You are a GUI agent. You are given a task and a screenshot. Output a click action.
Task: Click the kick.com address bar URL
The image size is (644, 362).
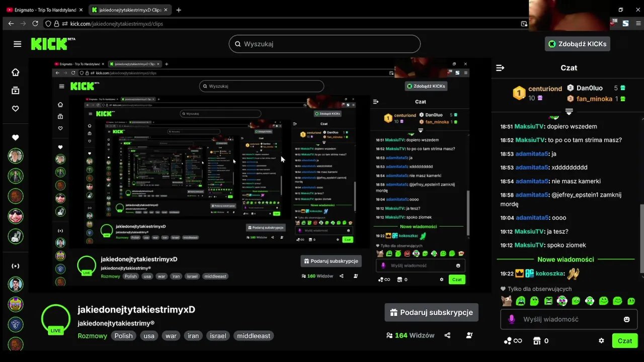(117, 24)
